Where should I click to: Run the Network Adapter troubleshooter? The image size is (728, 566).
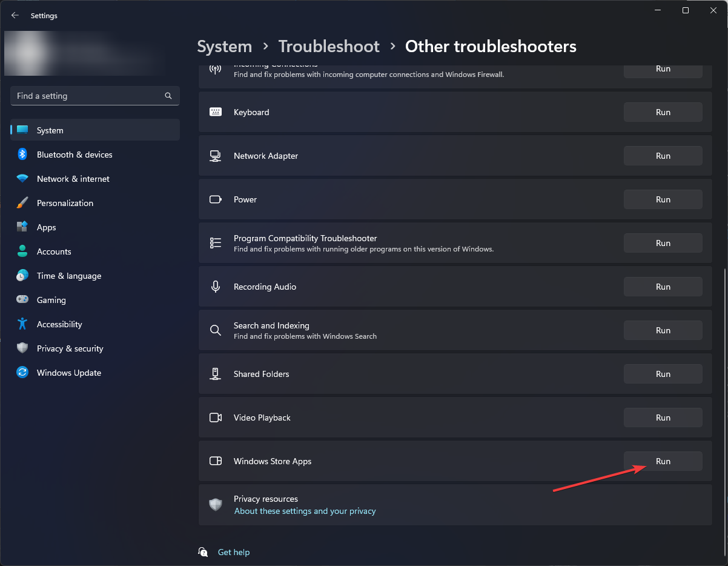coord(663,156)
